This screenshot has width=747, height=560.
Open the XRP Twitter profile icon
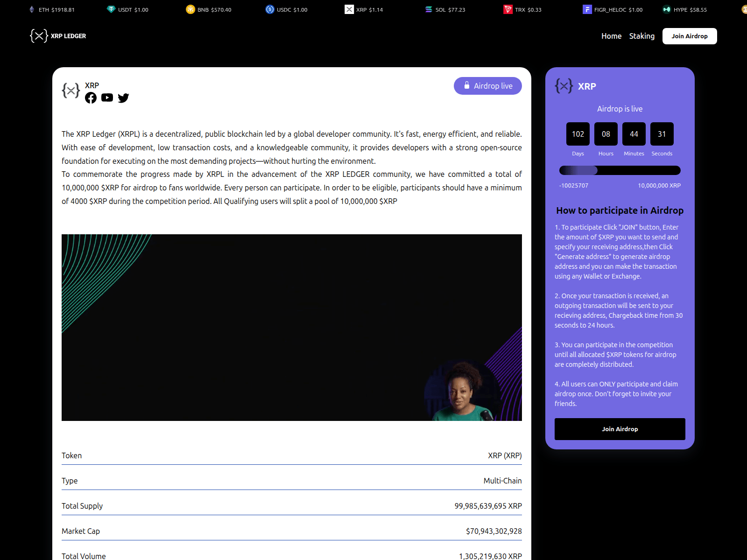tap(123, 98)
